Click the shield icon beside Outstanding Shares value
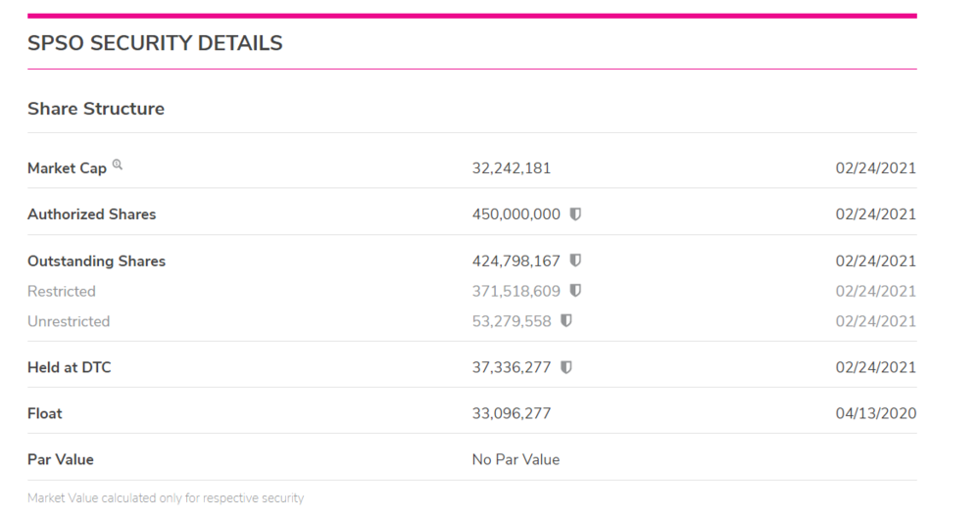980x519 pixels. (575, 261)
